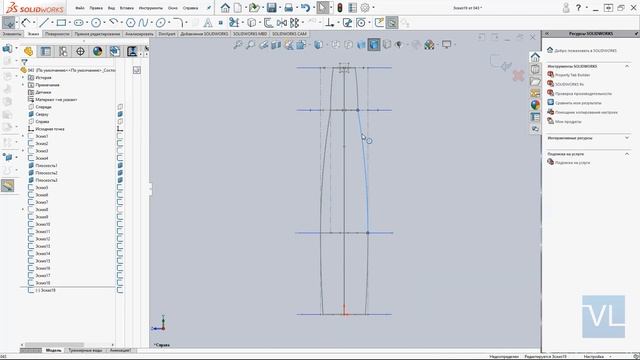Select the Polygon sketch tool
This screenshot has width=640, height=360.
coord(131,23)
